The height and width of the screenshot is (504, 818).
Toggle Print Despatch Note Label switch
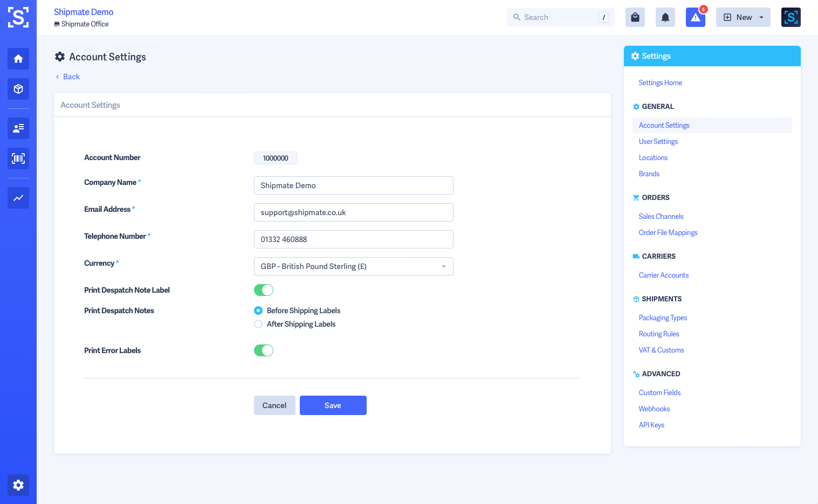[264, 290]
